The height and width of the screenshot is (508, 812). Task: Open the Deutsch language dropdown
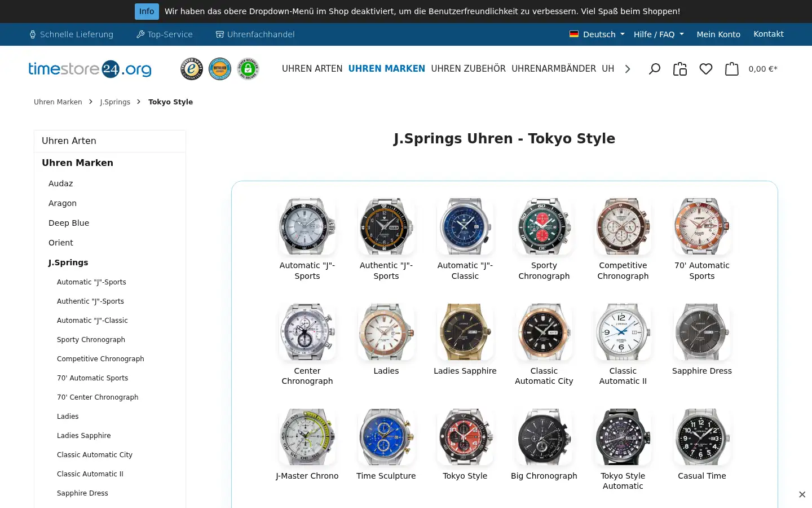click(597, 34)
